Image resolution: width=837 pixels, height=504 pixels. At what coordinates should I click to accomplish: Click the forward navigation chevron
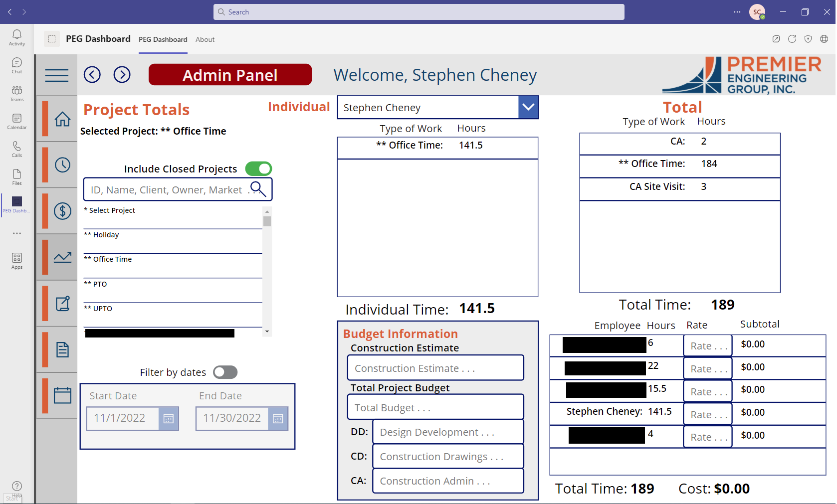tap(122, 74)
